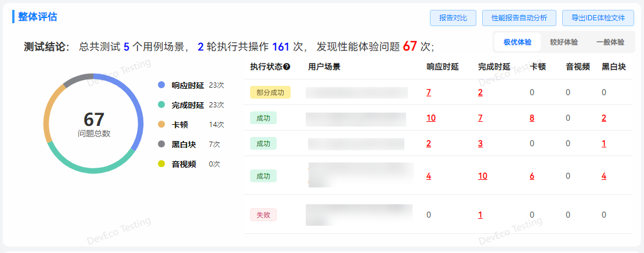
Task: Open the response delay count 10 link
Action: coord(430,118)
